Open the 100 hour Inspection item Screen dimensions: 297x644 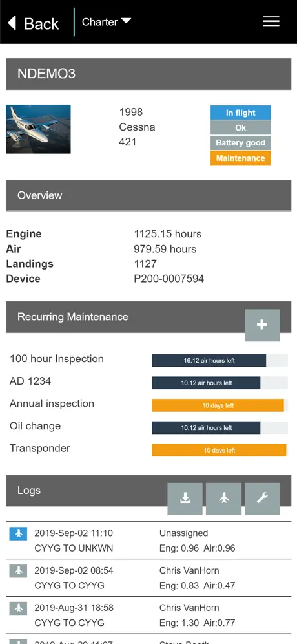tap(57, 359)
